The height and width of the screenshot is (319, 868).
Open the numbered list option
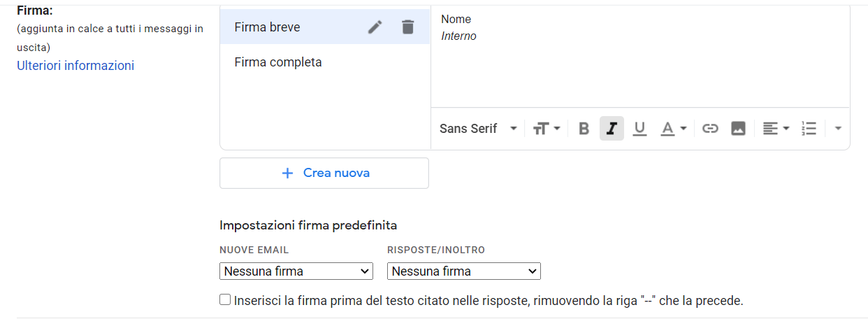pos(809,129)
